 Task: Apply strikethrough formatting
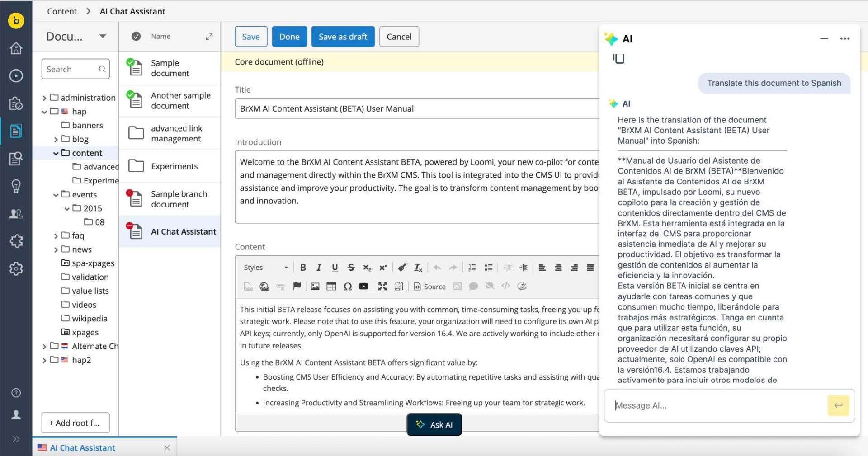[351, 268]
